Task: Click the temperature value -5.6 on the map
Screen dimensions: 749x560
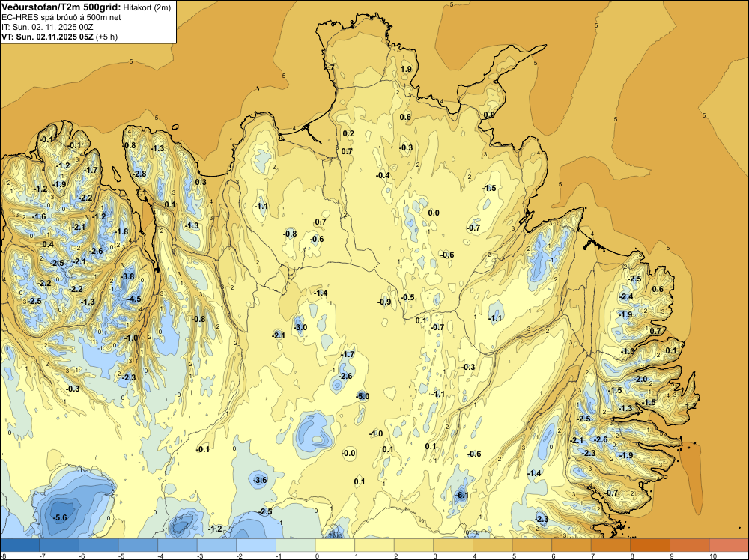Action: (x=60, y=517)
